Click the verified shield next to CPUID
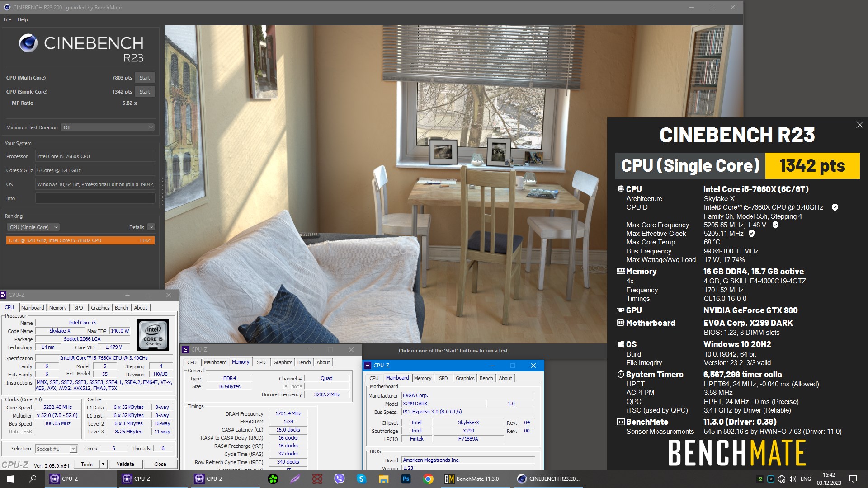The image size is (868, 488). 835,207
